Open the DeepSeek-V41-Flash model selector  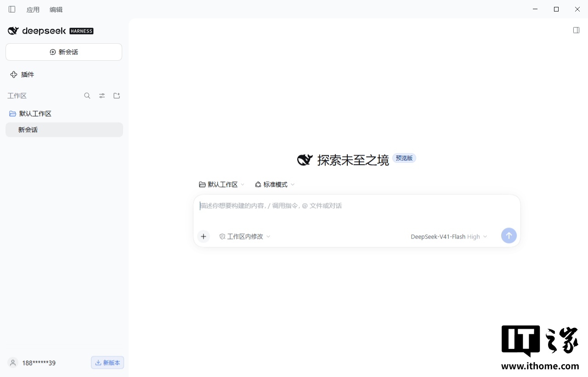click(x=449, y=236)
